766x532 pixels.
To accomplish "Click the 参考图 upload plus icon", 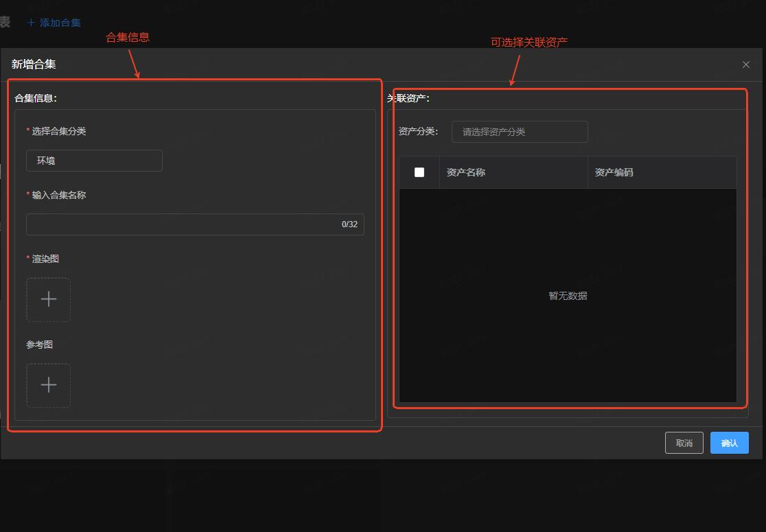I will (48, 385).
